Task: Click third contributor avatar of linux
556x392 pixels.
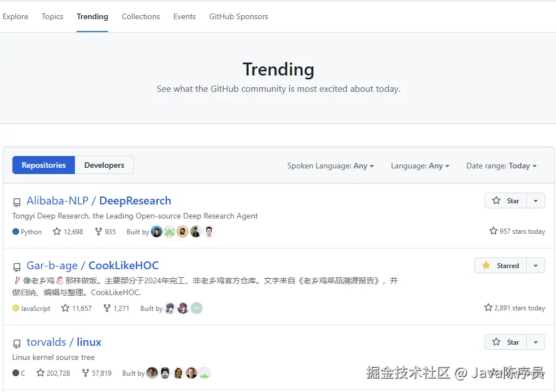Action: click(179, 373)
